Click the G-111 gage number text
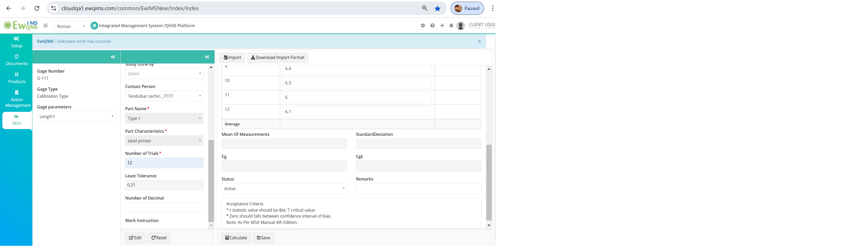Image resolution: width=868 pixels, height=250 pixels. (43, 78)
